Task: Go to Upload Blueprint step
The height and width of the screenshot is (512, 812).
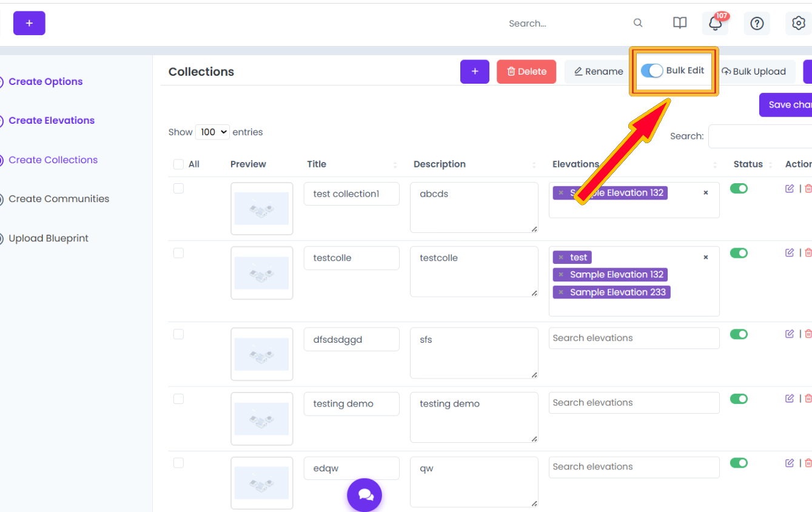Action: click(49, 238)
